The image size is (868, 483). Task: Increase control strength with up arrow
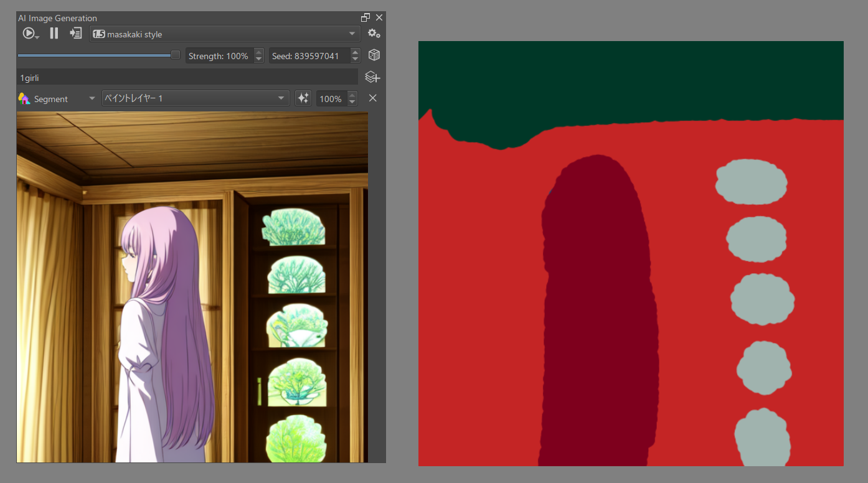pos(352,95)
